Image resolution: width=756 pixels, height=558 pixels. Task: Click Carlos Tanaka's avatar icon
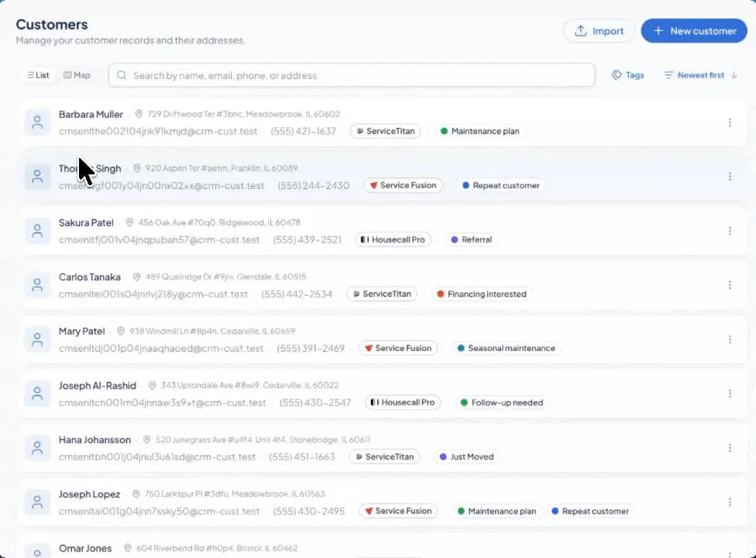[37, 285]
